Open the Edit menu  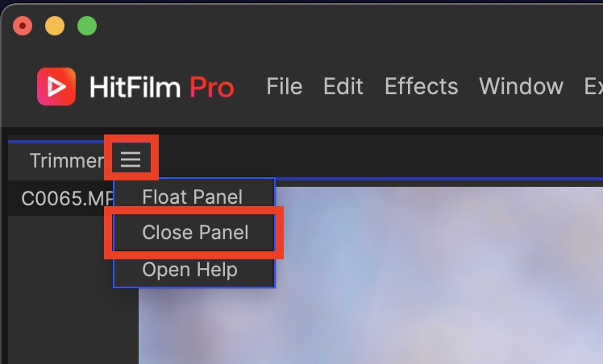pyautogui.click(x=345, y=87)
